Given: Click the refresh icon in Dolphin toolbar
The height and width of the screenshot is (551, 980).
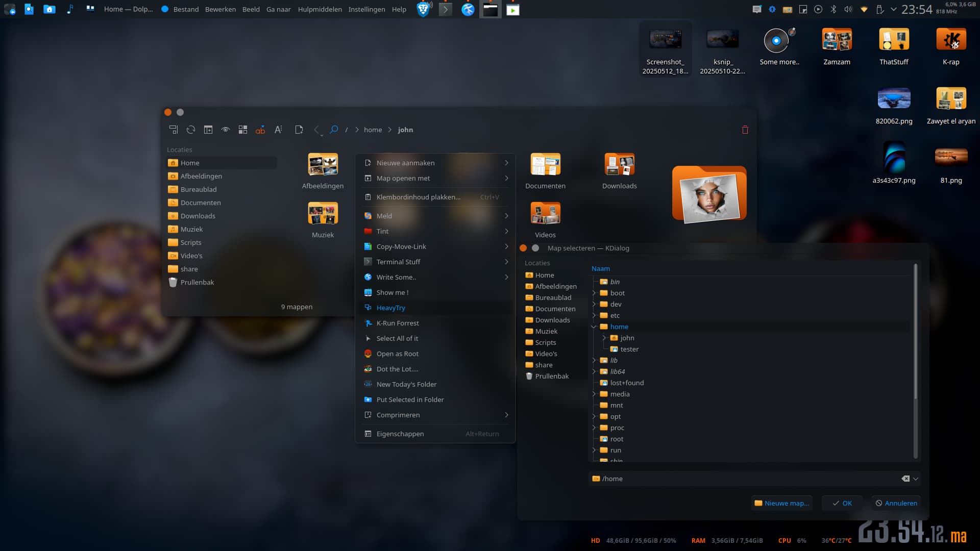Looking at the screenshot, I should (x=191, y=130).
